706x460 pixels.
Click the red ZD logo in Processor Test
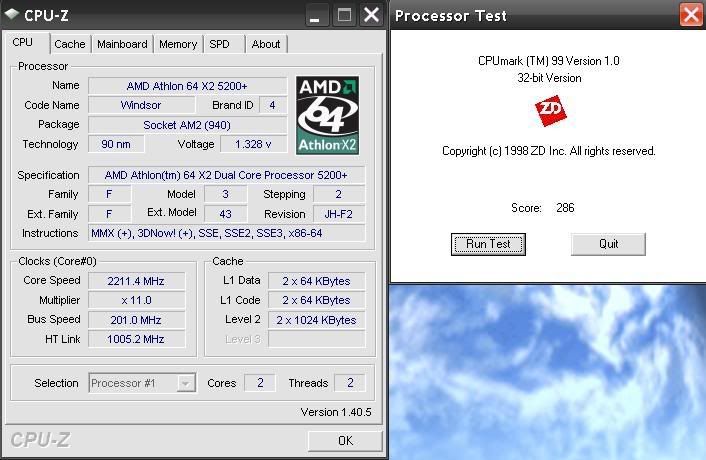point(550,110)
